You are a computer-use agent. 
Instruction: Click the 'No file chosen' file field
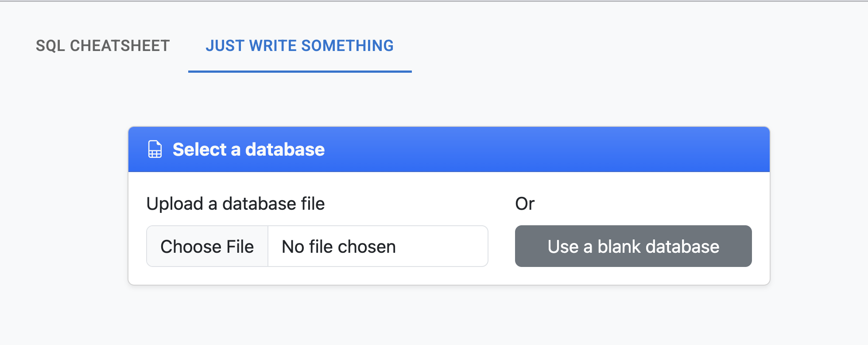click(378, 246)
